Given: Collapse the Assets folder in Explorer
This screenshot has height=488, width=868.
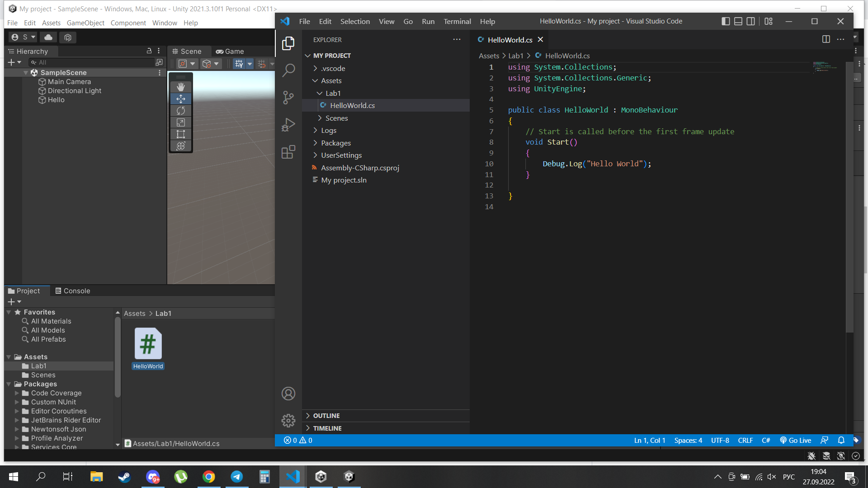Looking at the screenshot, I should [315, 81].
